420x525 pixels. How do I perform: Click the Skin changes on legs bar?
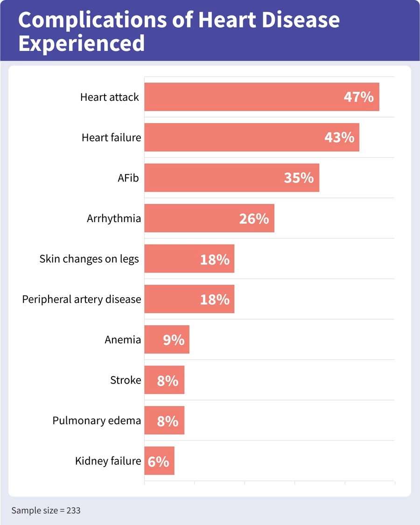(x=189, y=259)
